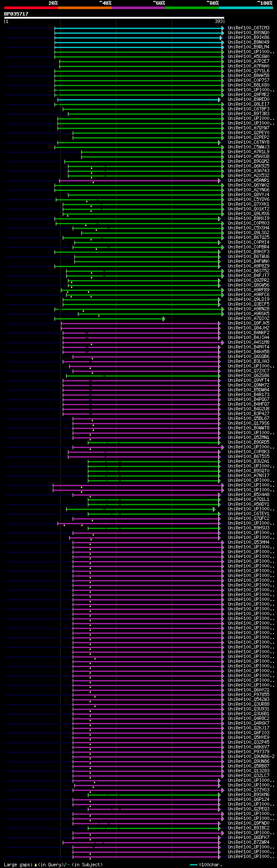Select label UniRef100_Q6K925
Viewport: 277px width, 868px height.
coord(248,166)
